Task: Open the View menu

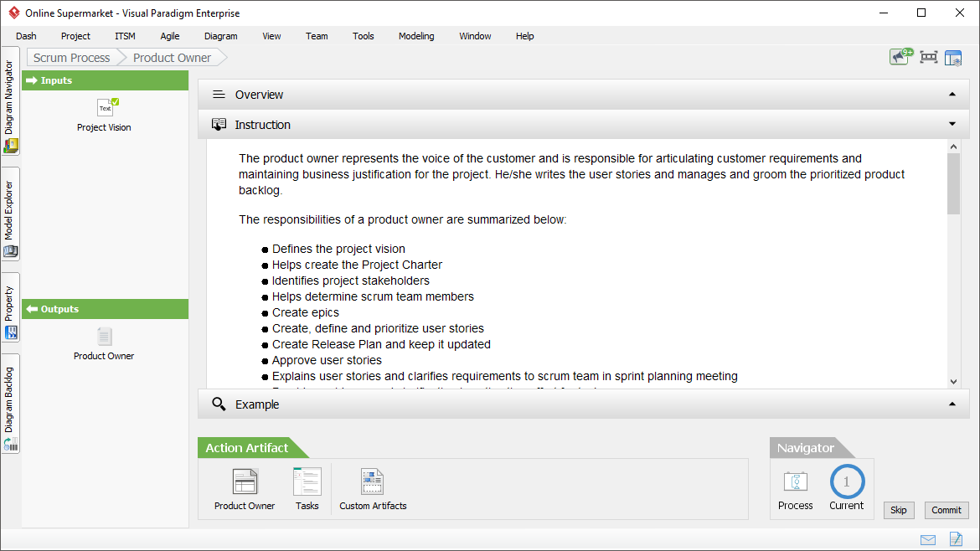Action: tap(271, 36)
